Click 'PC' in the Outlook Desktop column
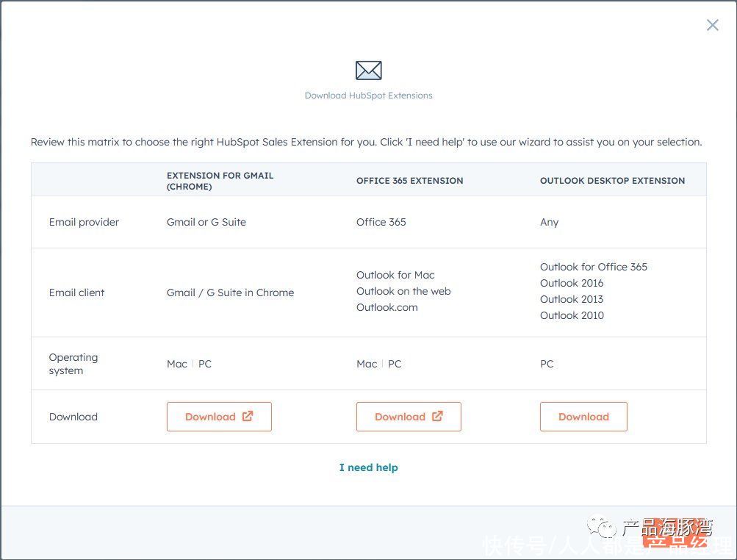The width and height of the screenshot is (737, 560). pos(547,364)
